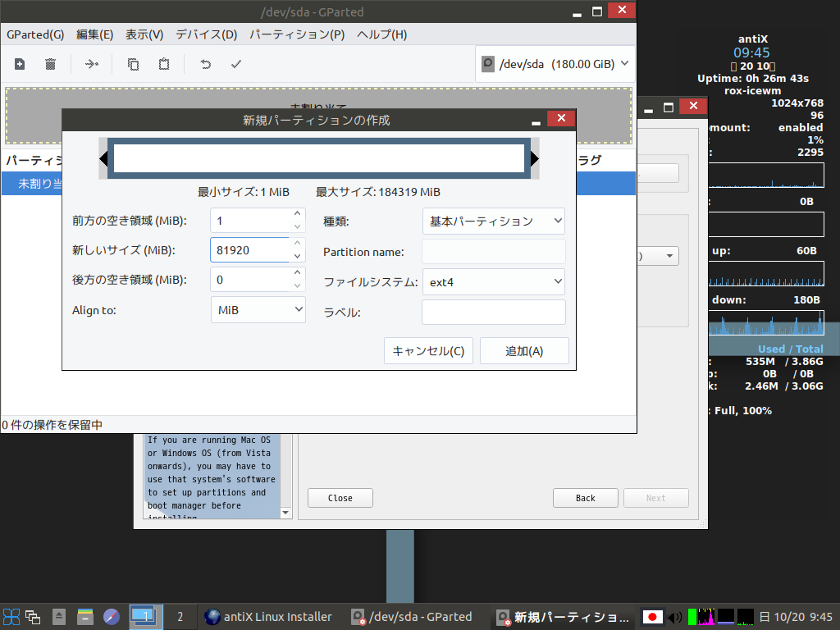Increase 新しいサイズ value with up arrow

click(297, 243)
